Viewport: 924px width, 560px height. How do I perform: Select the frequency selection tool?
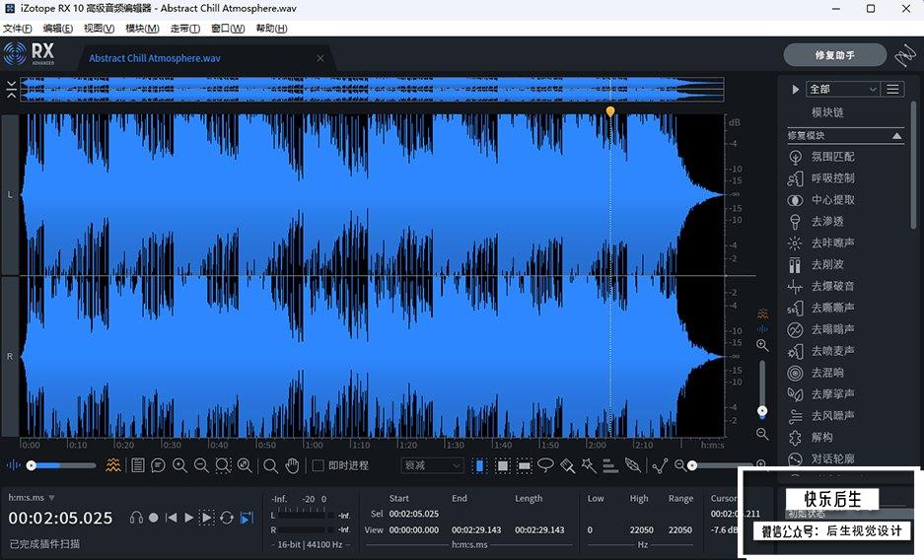[524, 465]
